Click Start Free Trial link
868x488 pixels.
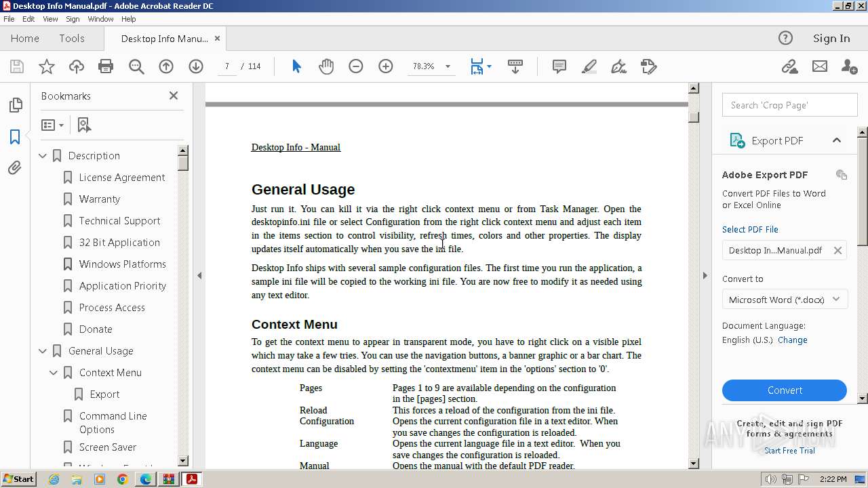[x=789, y=451]
